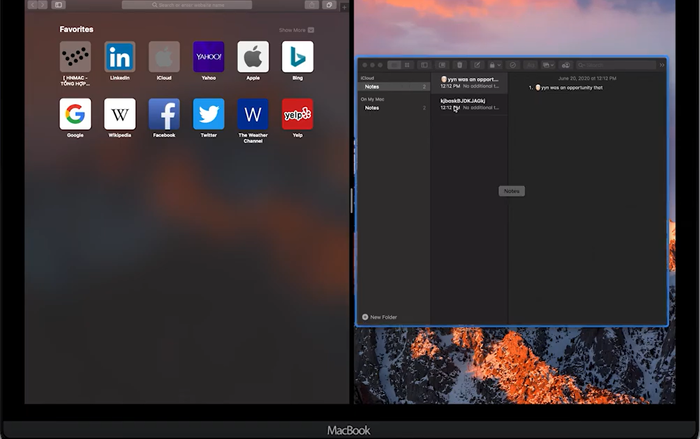The width and height of the screenshot is (700, 439).
Task: Open the Facebook favorite in Safari
Action: point(164,114)
